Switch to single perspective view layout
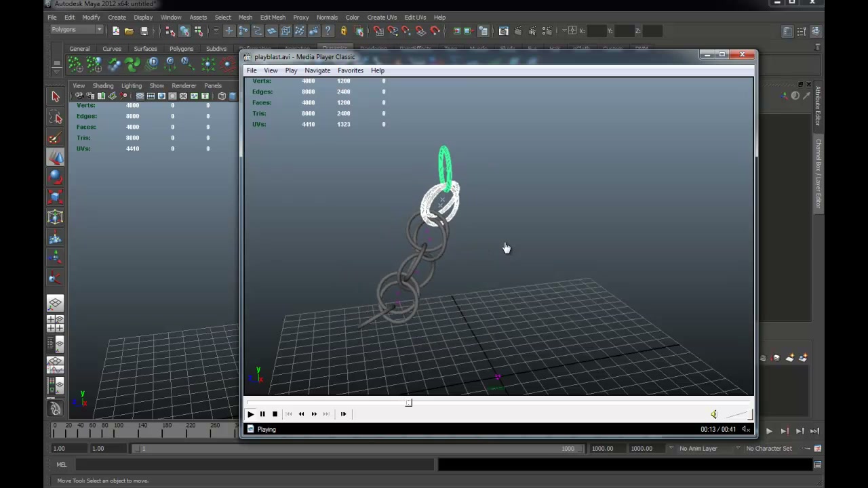The height and width of the screenshot is (488, 868). [56, 304]
